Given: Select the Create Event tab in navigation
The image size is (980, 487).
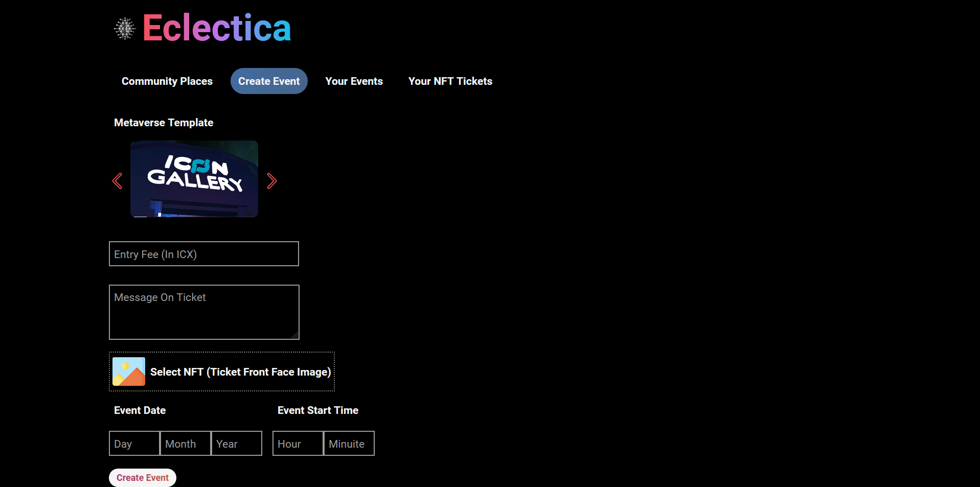Looking at the screenshot, I should coord(269,81).
